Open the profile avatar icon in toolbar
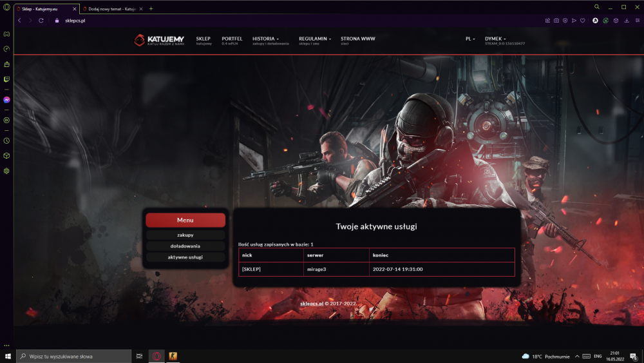 coord(595,21)
